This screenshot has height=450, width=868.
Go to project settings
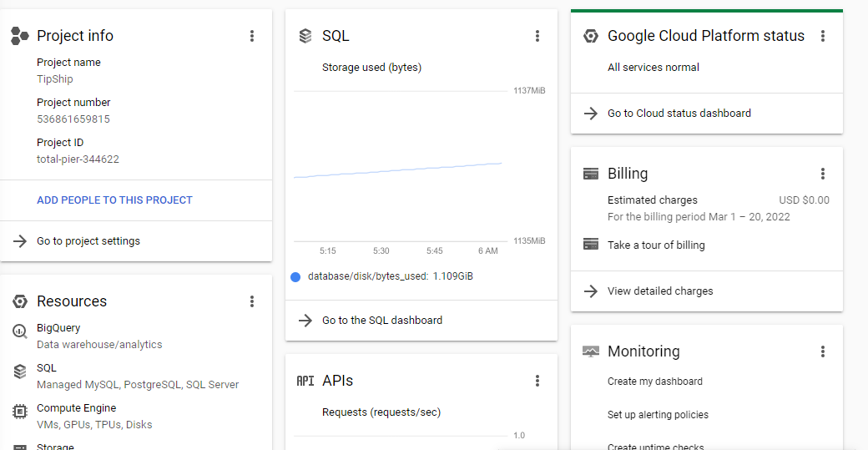88,241
